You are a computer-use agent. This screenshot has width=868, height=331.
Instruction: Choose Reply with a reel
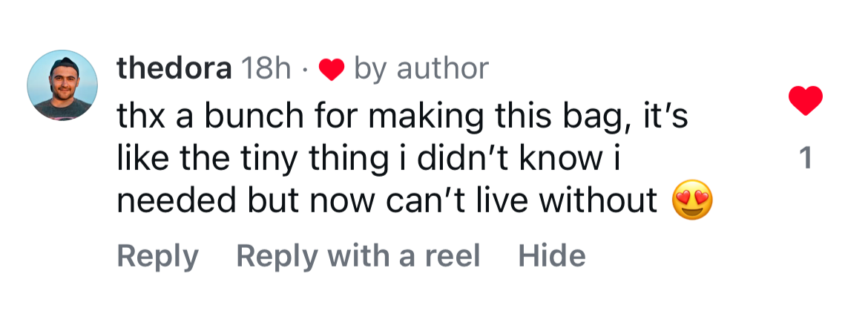[x=358, y=257]
